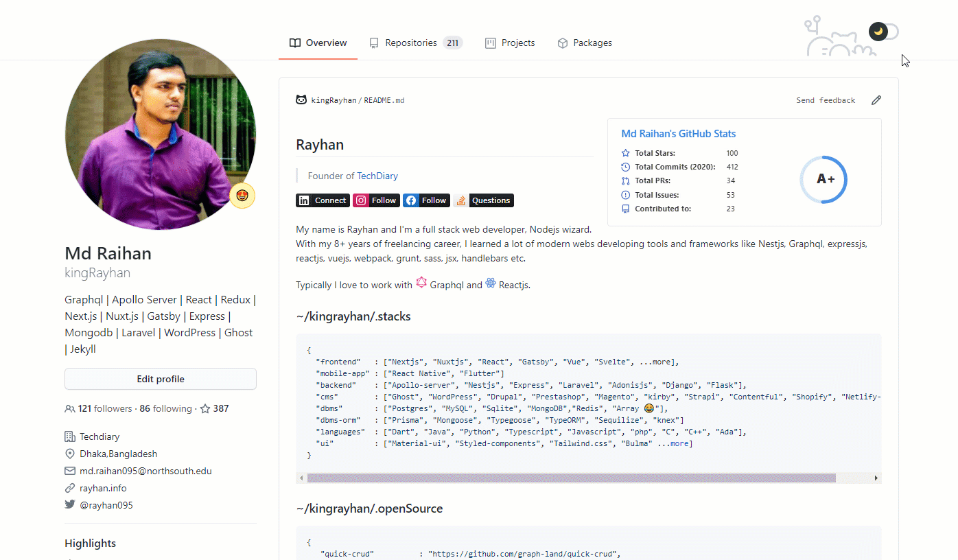Click the Total Stars star icon
Image resolution: width=958 pixels, height=560 pixels.
coord(625,153)
